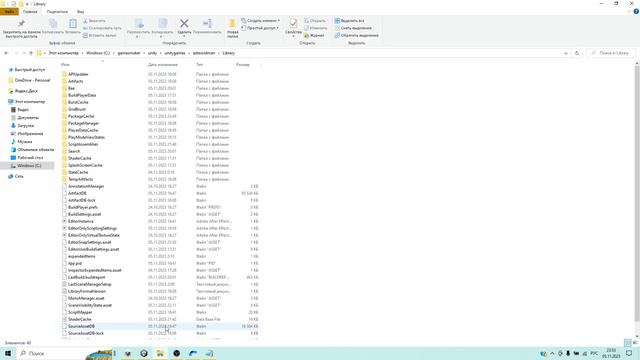
Task: Sort by the Size (Размер) column header
Action: pos(243,64)
